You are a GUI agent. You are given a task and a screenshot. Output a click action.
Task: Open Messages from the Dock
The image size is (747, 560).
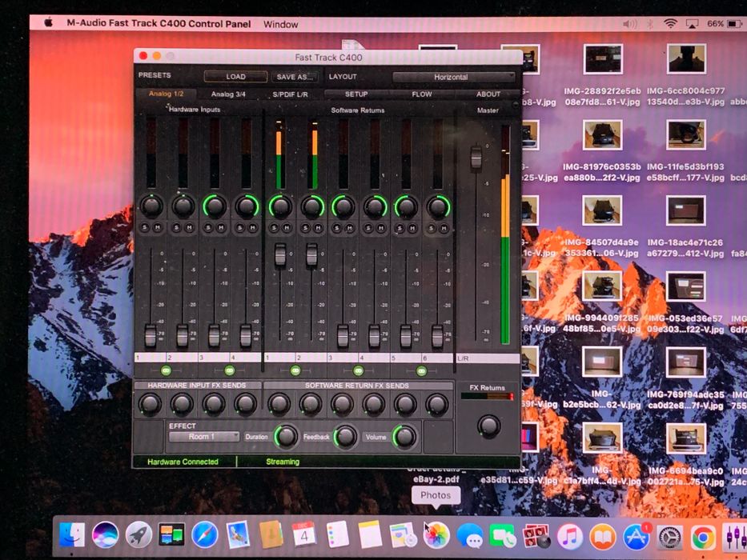pos(470,536)
